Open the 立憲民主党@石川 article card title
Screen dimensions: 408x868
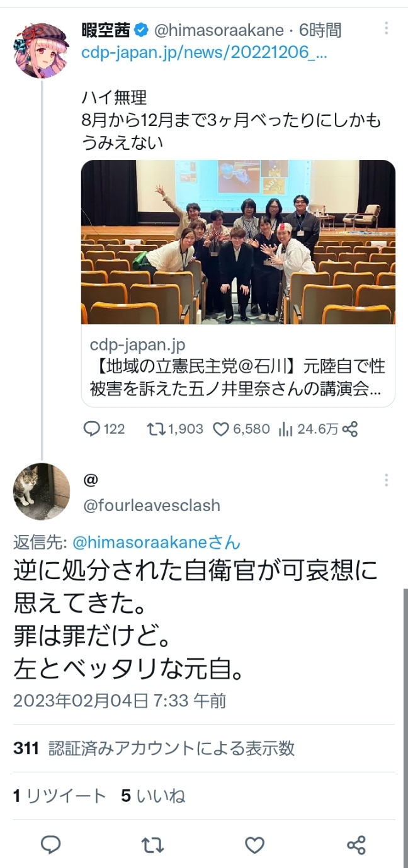(x=238, y=375)
